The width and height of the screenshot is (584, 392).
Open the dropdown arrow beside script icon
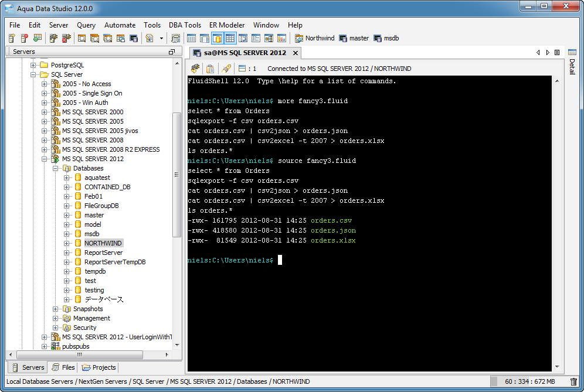pyautogui.click(x=161, y=38)
